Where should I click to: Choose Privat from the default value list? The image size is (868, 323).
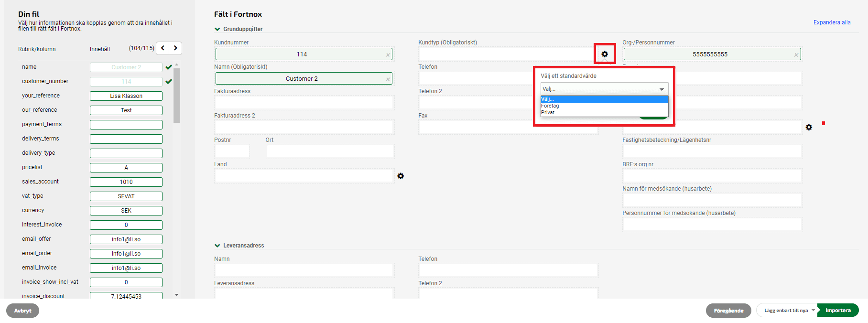point(604,113)
